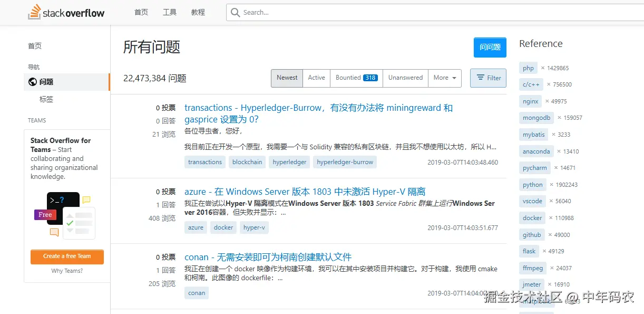644x314 pixels.
Task: Click the anaconda reference tag
Action: [x=536, y=151]
